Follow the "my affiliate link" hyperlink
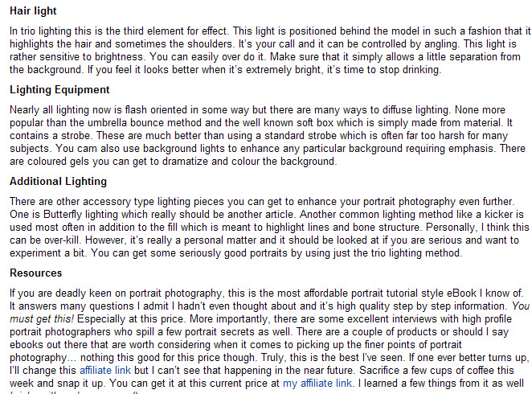532x394 pixels. coord(317,383)
